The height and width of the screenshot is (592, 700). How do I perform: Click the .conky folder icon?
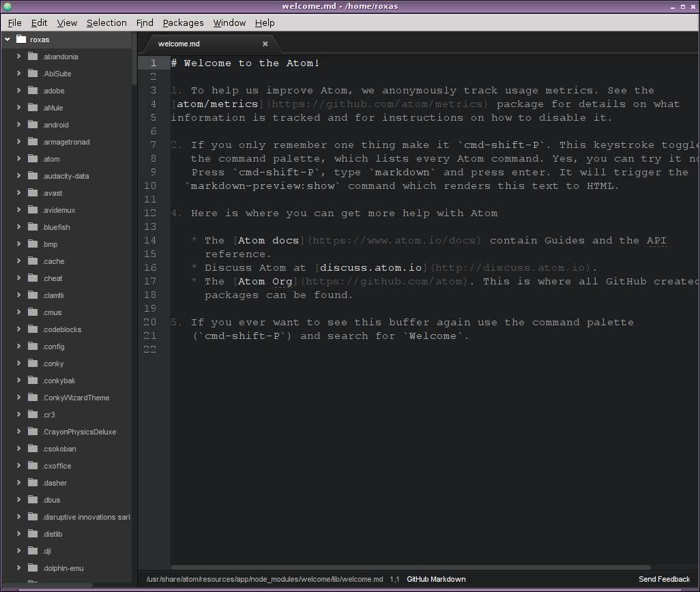pos(33,363)
